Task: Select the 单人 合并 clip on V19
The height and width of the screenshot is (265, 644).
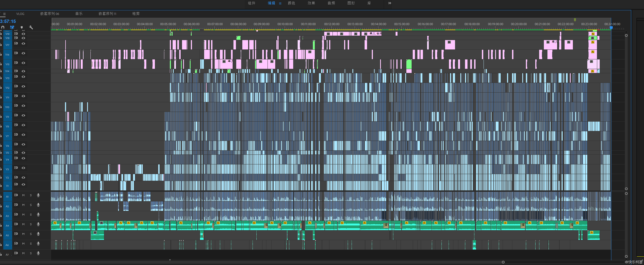Action: (x=372, y=34)
